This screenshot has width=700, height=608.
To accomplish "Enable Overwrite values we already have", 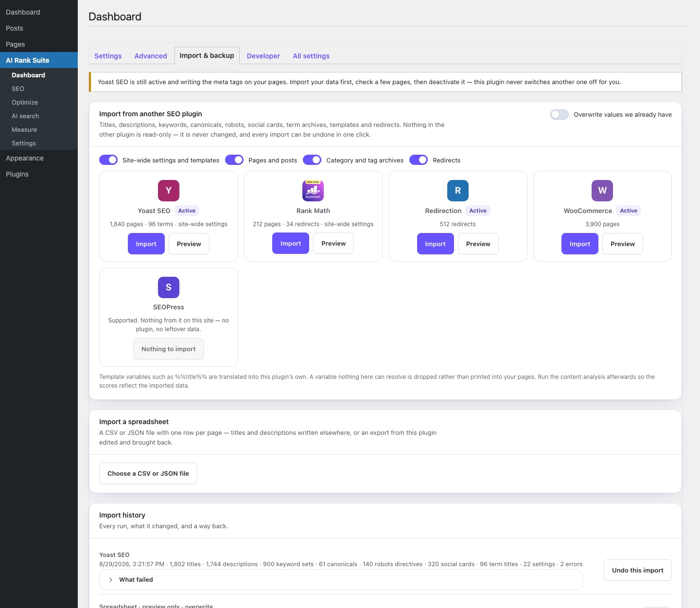I will click(x=560, y=114).
